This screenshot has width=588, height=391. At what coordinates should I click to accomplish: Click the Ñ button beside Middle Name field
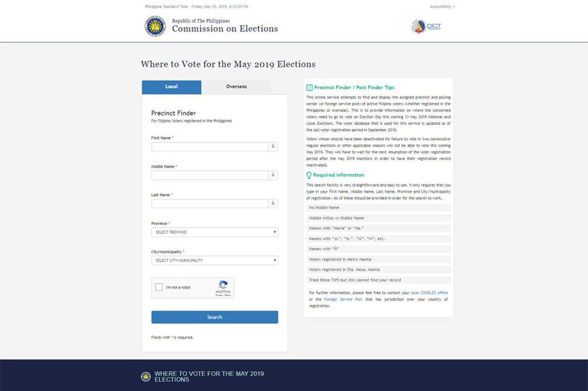(x=273, y=175)
